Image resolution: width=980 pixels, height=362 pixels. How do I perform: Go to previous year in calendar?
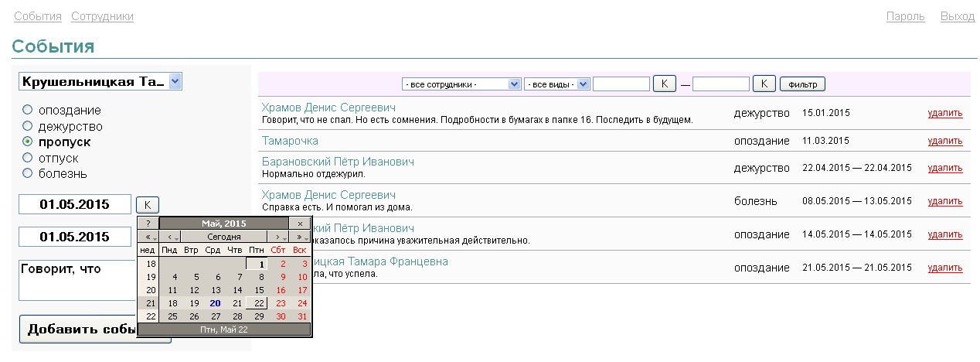pyautogui.click(x=148, y=237)
